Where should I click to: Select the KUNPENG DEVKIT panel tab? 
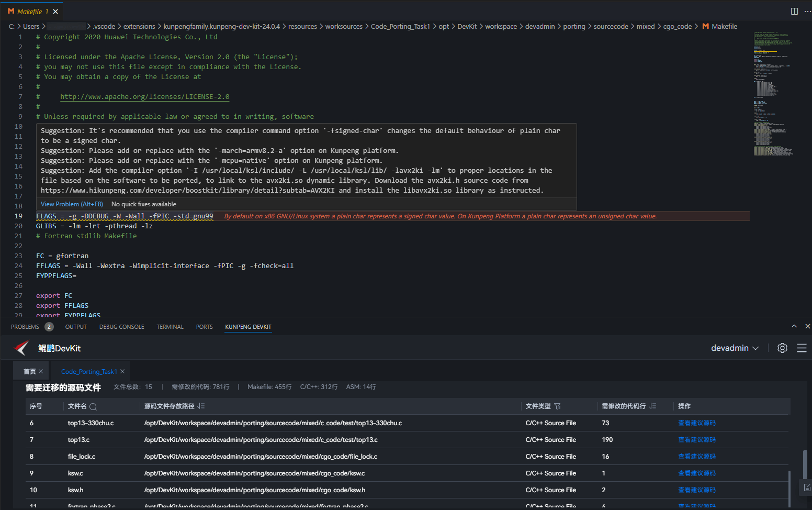[x=248, y=327]
